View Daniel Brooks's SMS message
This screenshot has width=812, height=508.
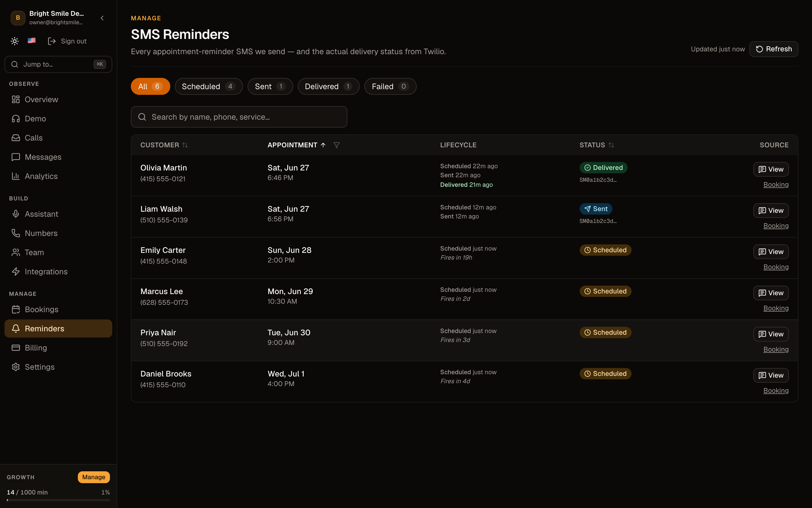pyautogui.click(x=771, y=375)
